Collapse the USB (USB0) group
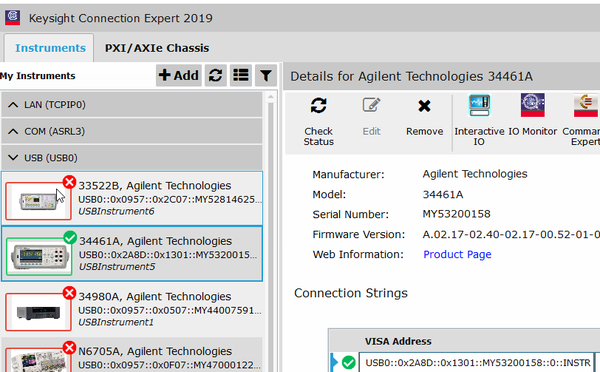Viewport: 600px width, 372px height. click(x=132, y=158)
